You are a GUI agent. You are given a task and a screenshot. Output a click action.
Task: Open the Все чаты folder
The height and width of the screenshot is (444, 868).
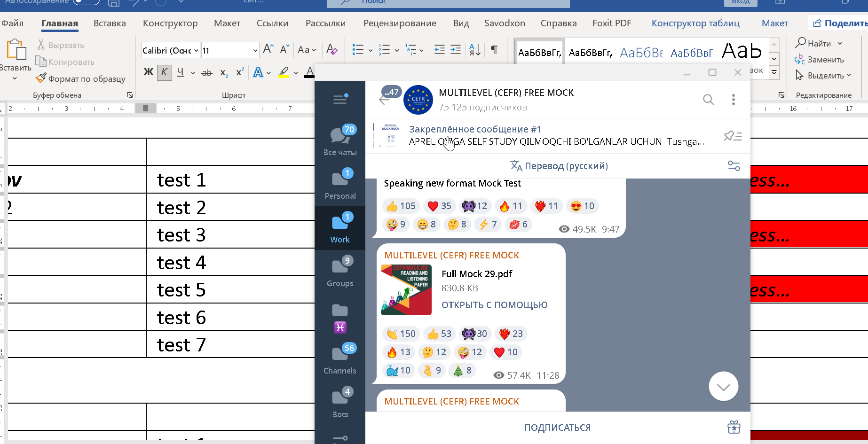tap(340, 140)
